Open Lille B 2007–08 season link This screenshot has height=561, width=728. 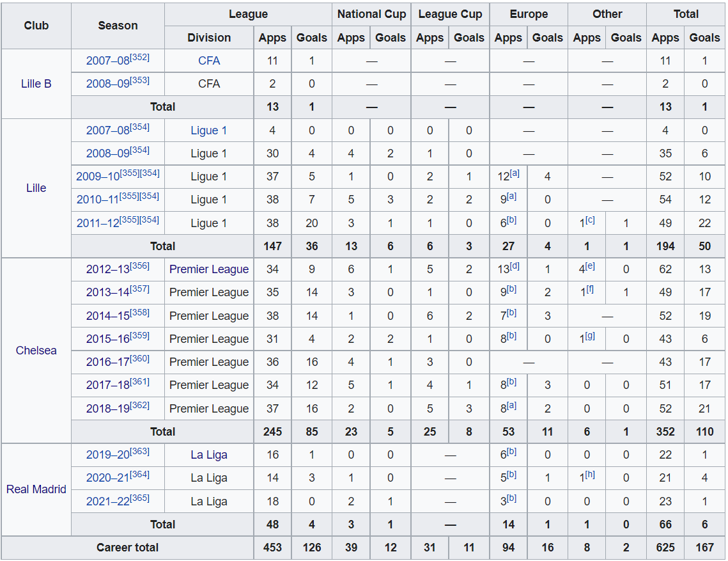click(108, 61)
